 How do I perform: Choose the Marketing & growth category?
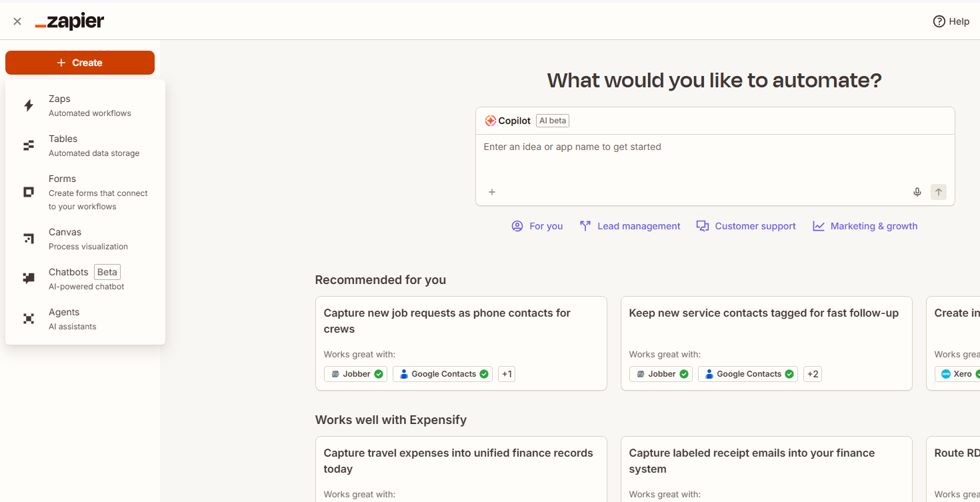[x=865, y=226]
